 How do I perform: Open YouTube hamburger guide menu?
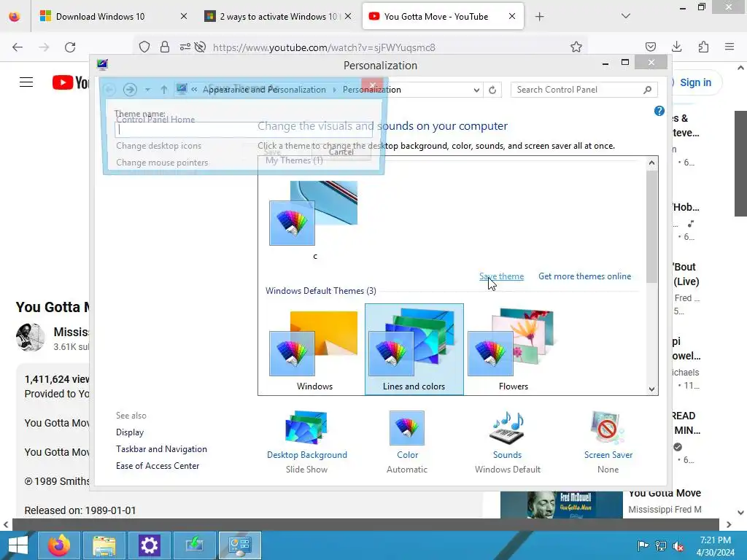click(x=26, y=82)
